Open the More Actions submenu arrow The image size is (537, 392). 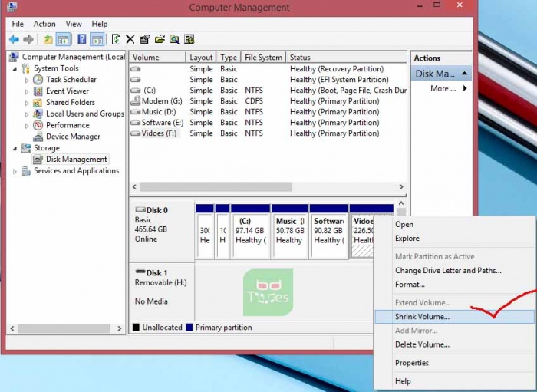pos(464,88)
